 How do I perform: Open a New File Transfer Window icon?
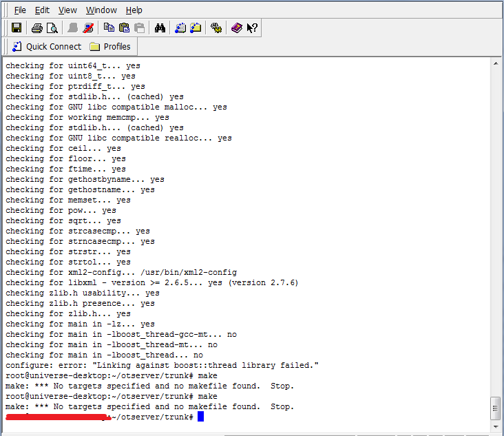pyautogui.click(x=196, y=28)
